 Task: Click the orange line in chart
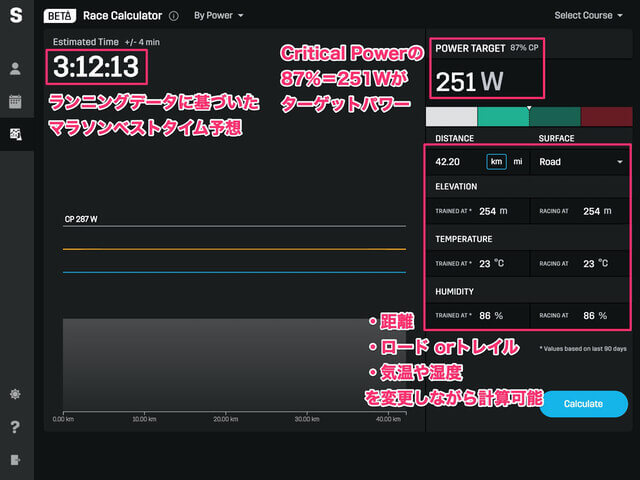[234, 249]
